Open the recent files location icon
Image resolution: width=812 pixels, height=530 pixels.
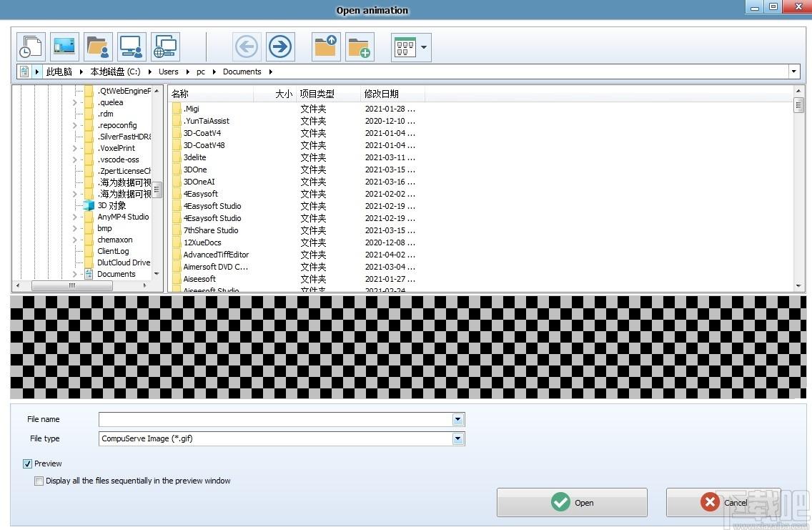tap(31, 47)
